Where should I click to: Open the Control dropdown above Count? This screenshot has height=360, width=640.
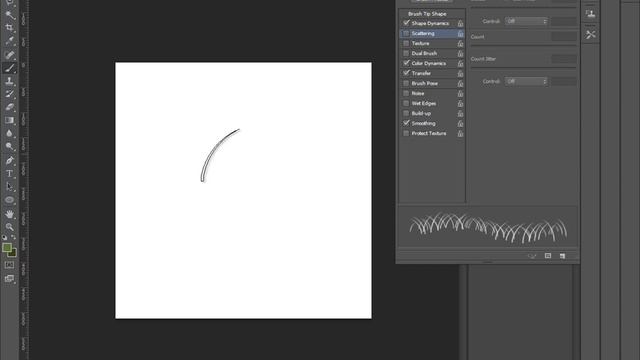click(x=526, y=21)
